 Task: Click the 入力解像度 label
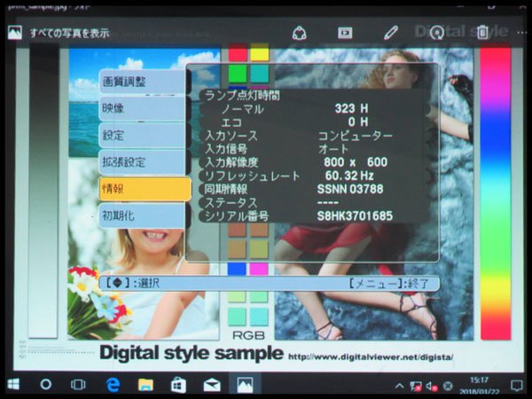tap(231, 162)
